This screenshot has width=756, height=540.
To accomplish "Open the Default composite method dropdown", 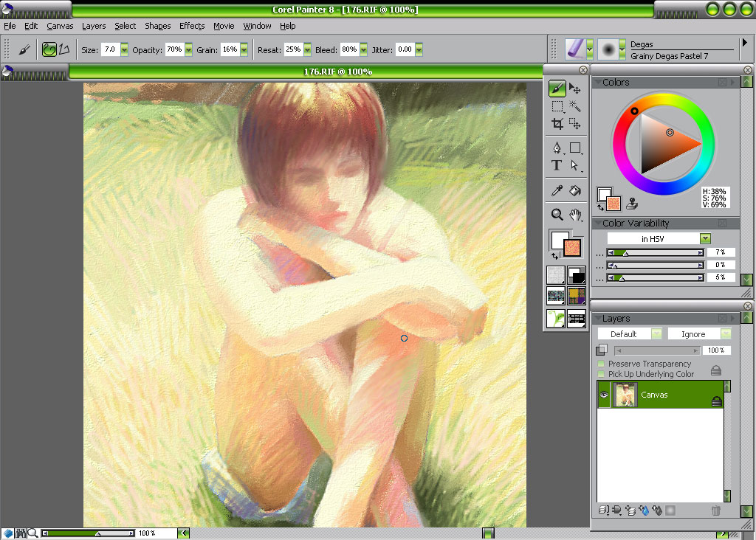I will tap(656, 334).
